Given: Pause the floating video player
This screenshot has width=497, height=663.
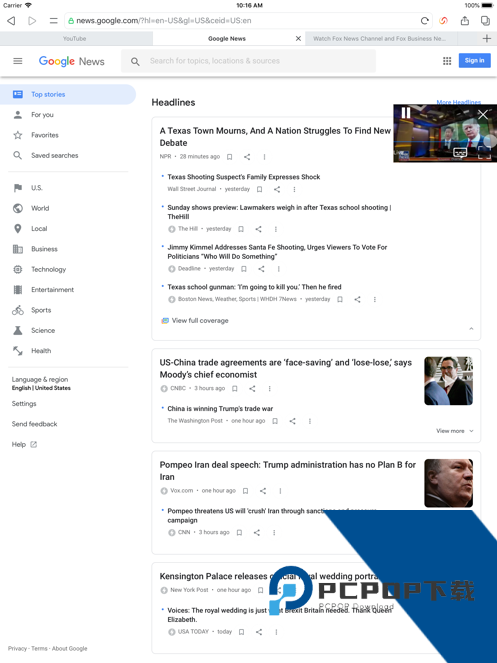Looking at the screenshot, I should [406, 113].
